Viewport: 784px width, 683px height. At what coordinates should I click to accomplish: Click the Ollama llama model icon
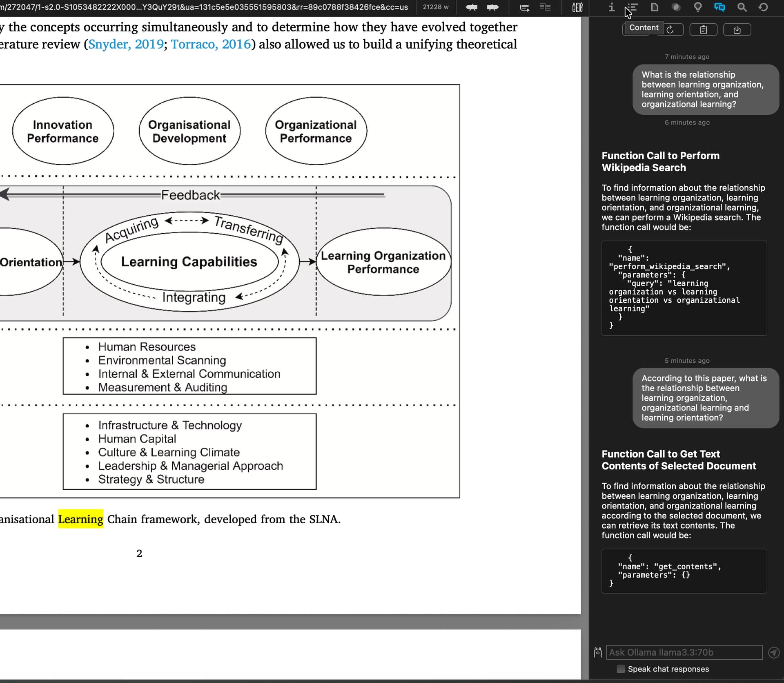tap(598, 652)
